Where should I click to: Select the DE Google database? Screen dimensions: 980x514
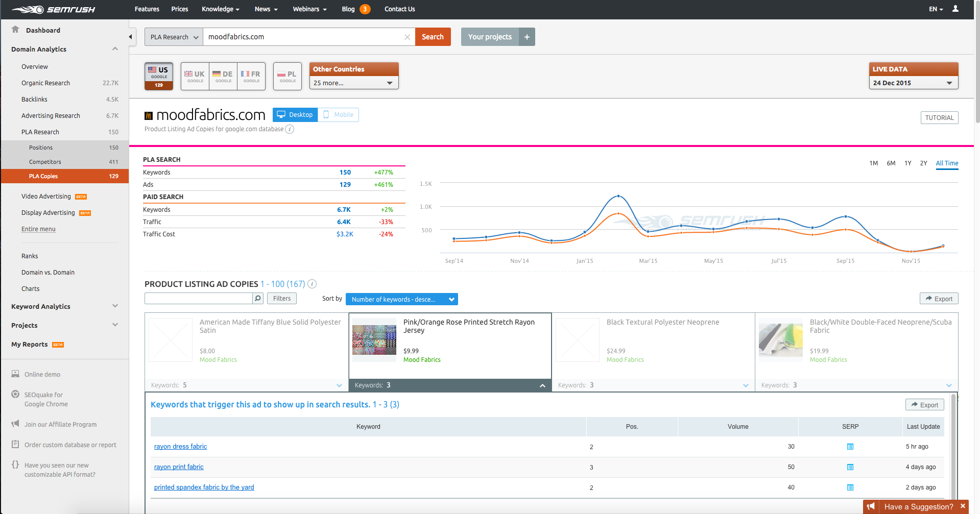click(223, 76)
